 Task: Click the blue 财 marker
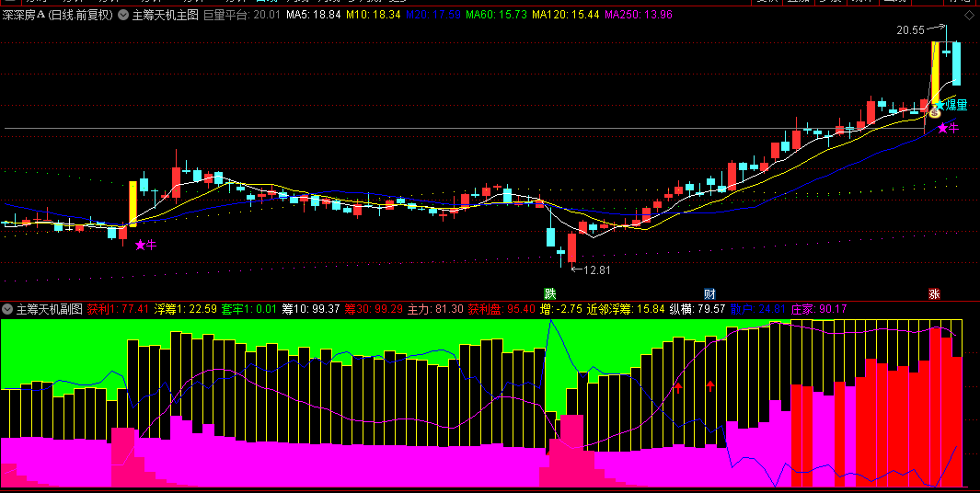[709, 293]
